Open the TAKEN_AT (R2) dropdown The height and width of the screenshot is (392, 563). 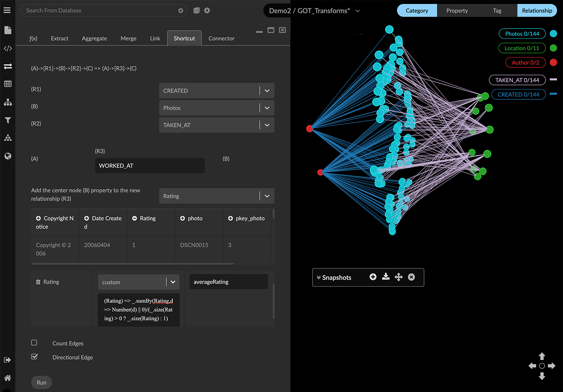coord(267,125)
